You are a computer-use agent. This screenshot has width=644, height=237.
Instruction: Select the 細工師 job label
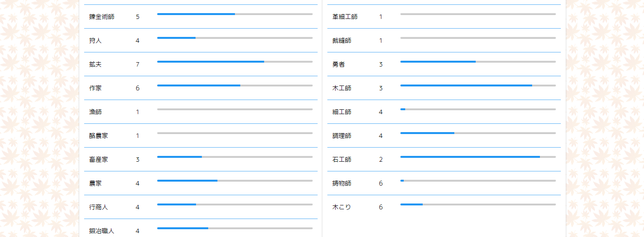coord(341,112)
